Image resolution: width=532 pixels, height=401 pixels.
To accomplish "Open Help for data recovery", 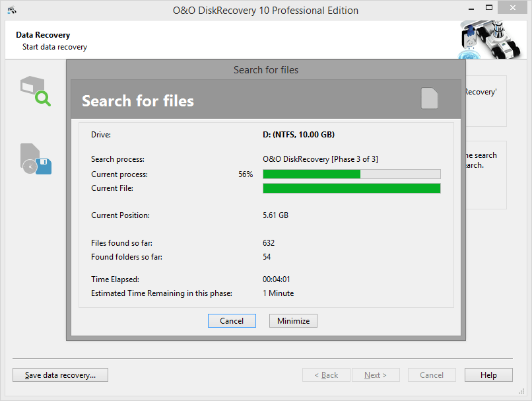I will (488, 375).
